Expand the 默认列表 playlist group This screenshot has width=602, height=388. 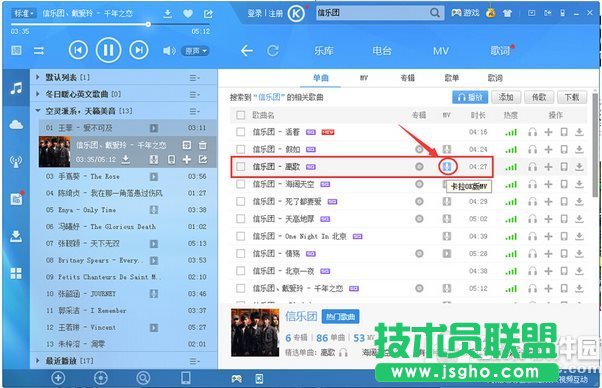[37, 78]
